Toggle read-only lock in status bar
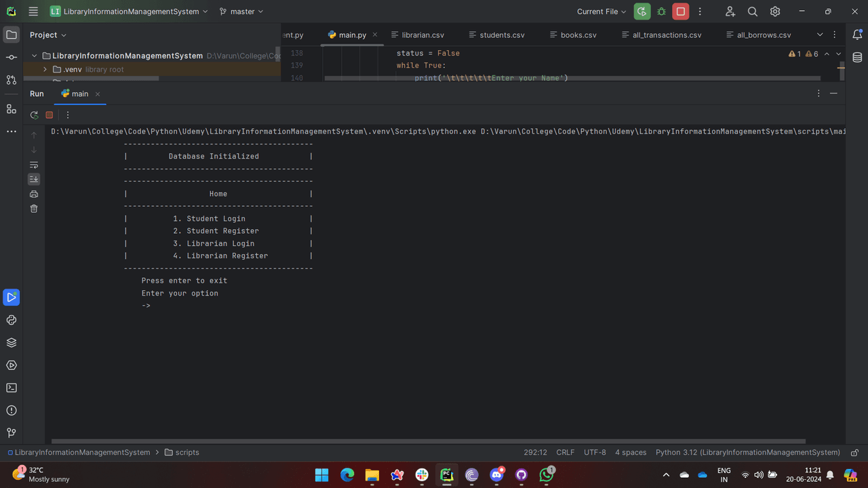This screenshot has height=488, width=868. (854, 452)
